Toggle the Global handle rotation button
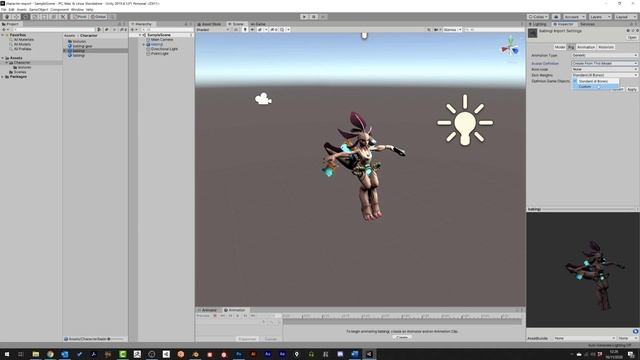 [x=98, y=17]
